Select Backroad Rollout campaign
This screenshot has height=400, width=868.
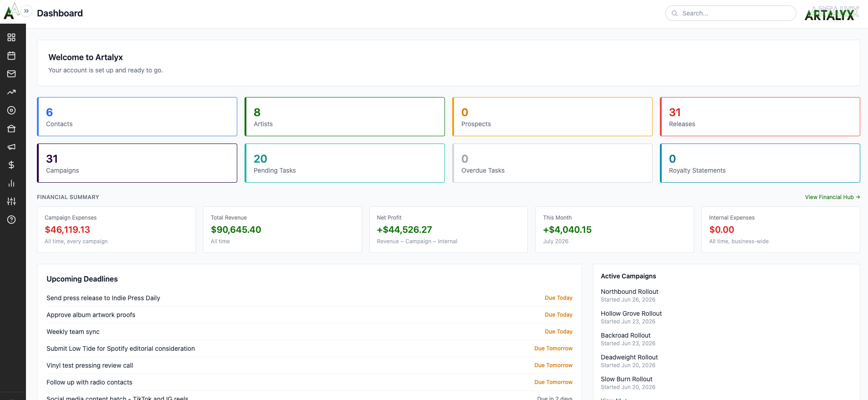pyautogui.click(x=625, y=335)
